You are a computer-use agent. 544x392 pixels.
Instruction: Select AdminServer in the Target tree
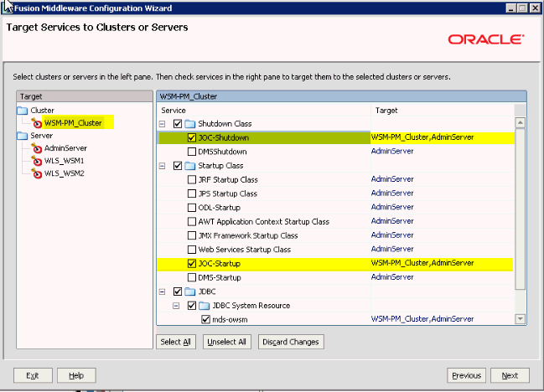click(x=65, y=148)
